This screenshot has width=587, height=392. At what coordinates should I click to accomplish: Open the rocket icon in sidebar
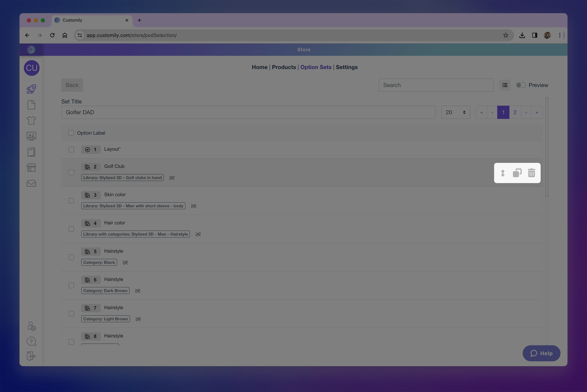[x=31, y=89]
